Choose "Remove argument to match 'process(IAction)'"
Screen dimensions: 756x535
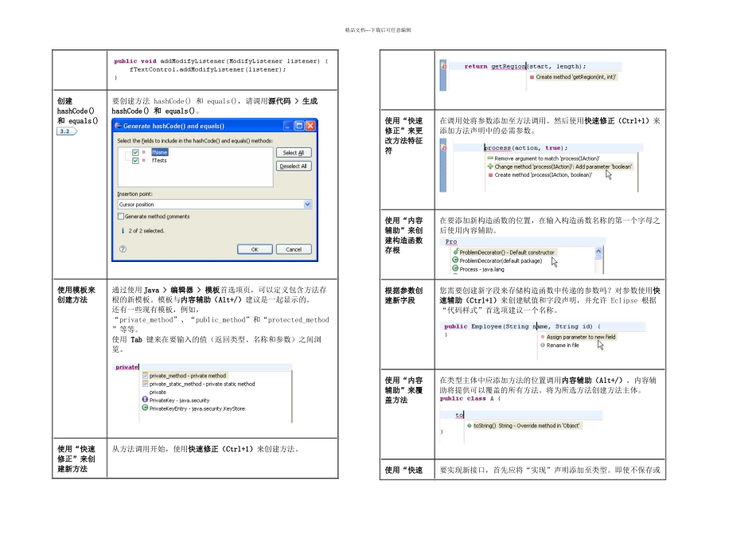[547, 158]
